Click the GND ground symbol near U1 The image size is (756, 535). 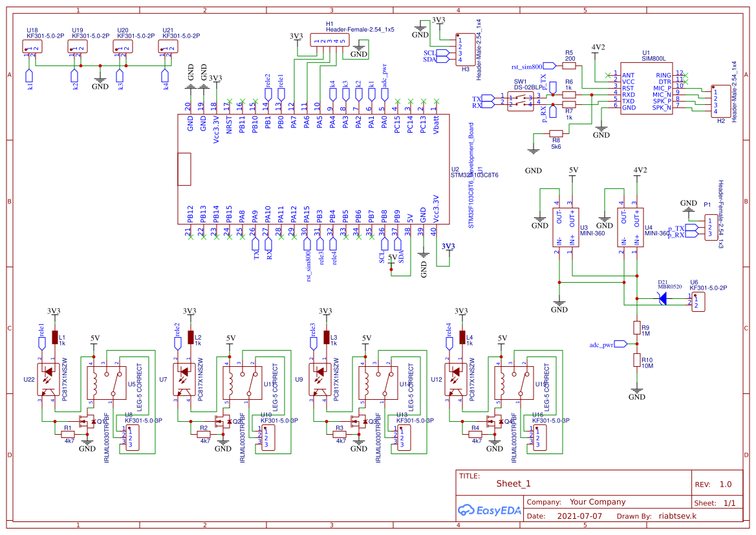tap(601, 128)
